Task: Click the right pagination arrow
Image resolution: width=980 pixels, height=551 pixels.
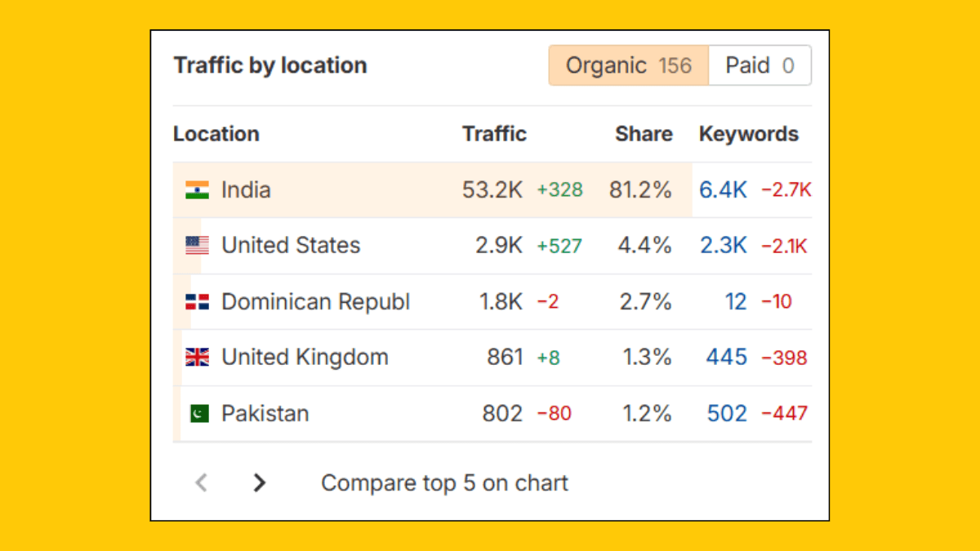Action: point(259,482)
